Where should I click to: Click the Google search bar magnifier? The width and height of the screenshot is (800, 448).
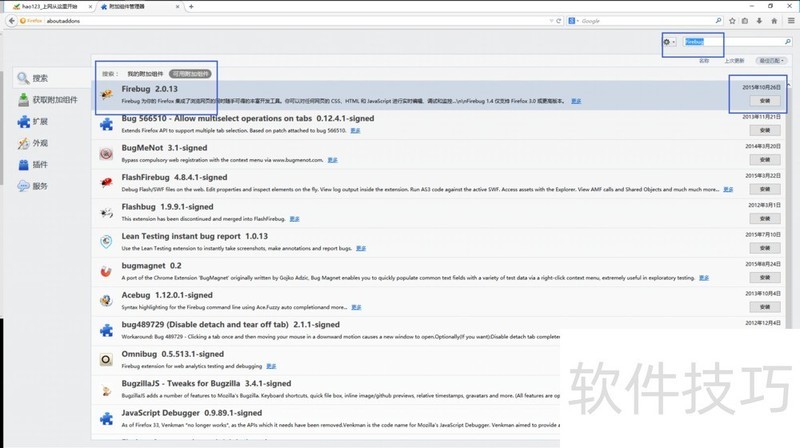point(718,21)
